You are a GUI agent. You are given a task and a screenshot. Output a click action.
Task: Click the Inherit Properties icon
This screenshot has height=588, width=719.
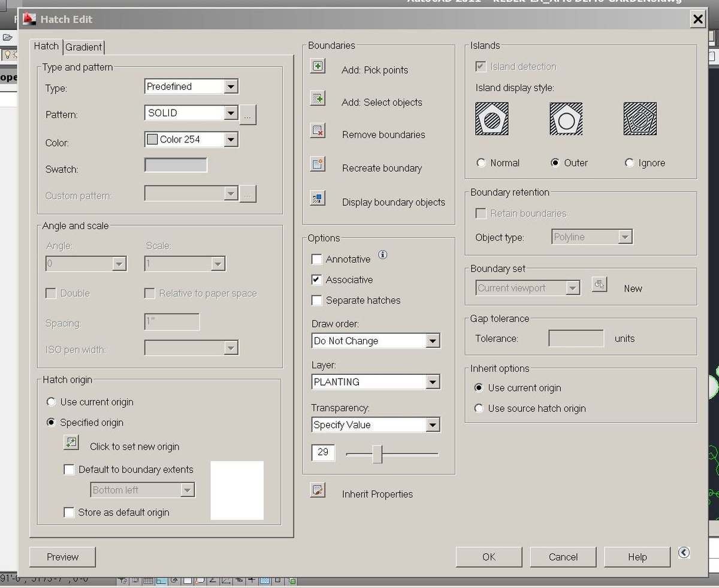pos(318,490)
